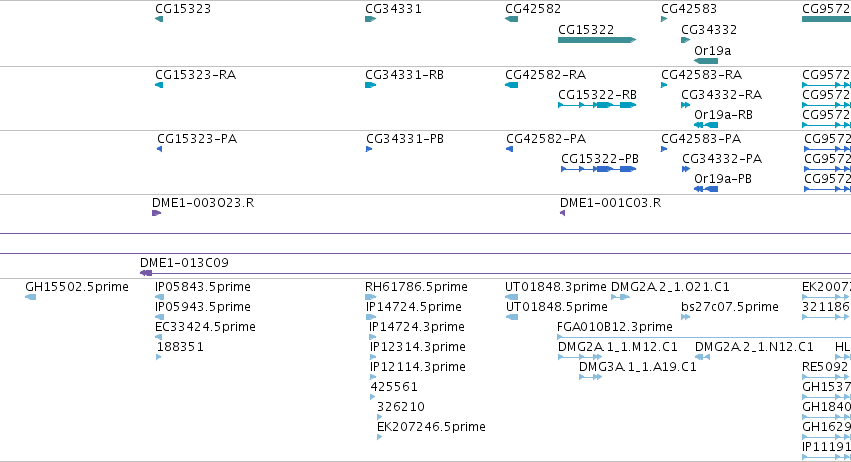Screen dimensions: 851x462
Task: Click the CG15323 gene arrow glyph
Action: 159,19
